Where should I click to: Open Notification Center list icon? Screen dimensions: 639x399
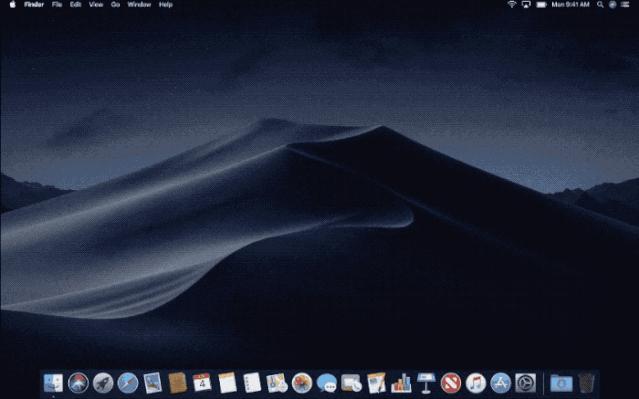(626, 4)
